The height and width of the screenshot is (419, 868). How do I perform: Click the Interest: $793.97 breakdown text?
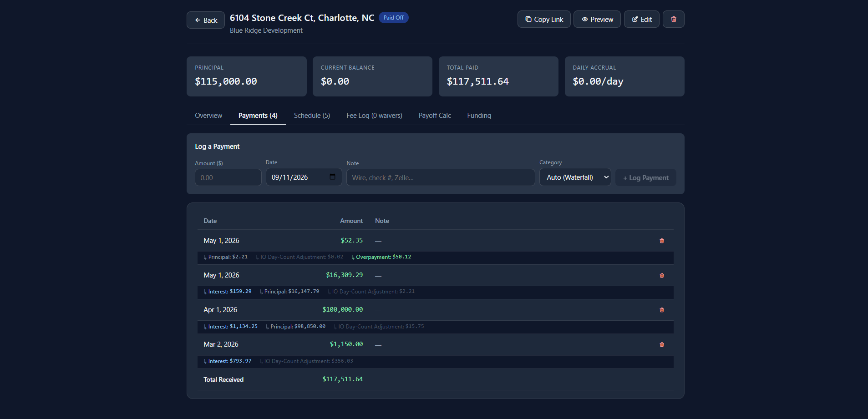tap(228, 361)
